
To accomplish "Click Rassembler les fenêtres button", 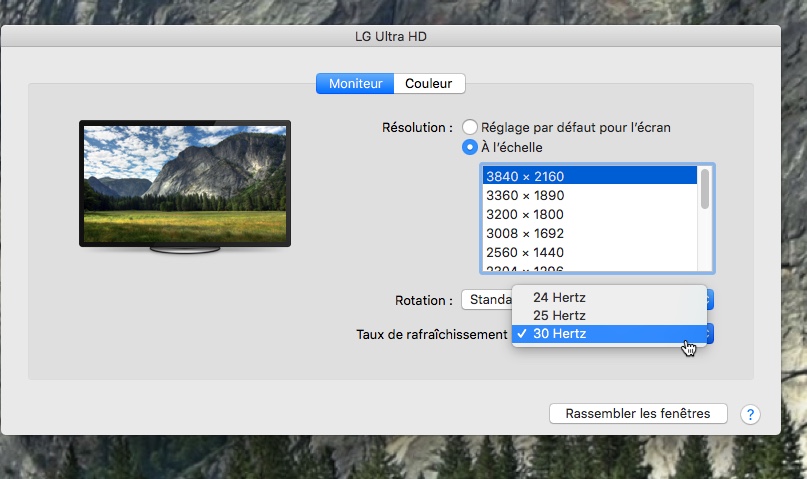I will (638, 414).
